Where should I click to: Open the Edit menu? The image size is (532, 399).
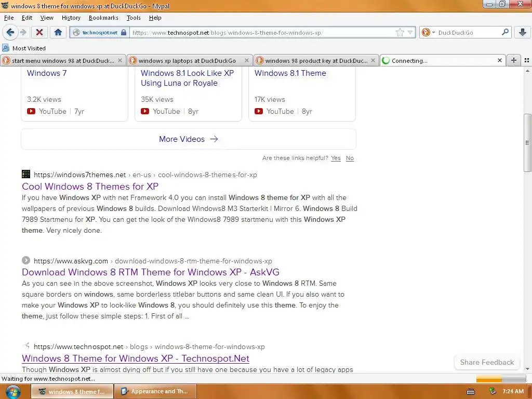[x=27, y=18]
